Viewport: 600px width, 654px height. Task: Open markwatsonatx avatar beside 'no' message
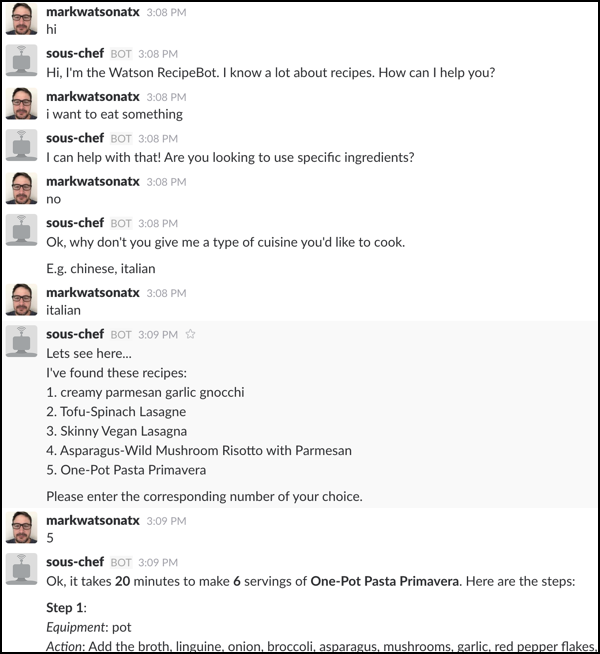click(x=21, y=188)
